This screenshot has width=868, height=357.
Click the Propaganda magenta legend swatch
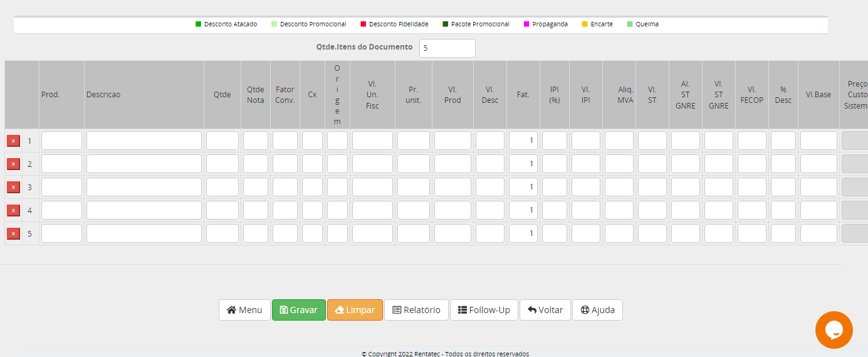(526, 24)
